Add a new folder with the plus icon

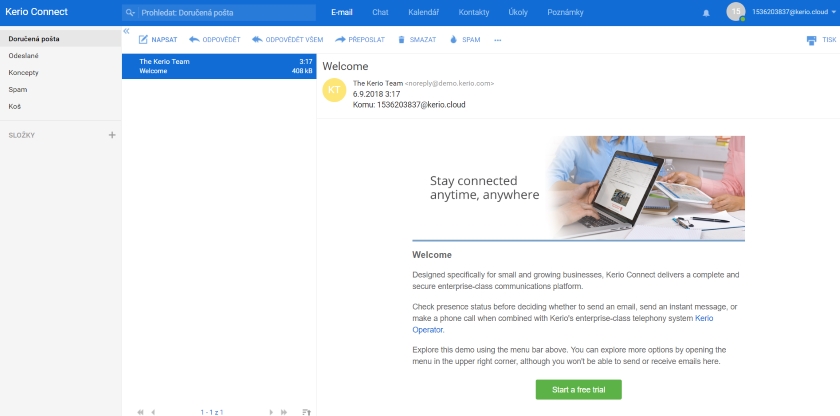click(x=112, y=135)
